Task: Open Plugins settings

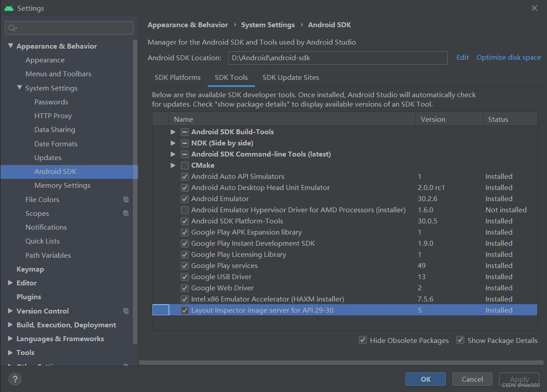Action: [29, 297]
